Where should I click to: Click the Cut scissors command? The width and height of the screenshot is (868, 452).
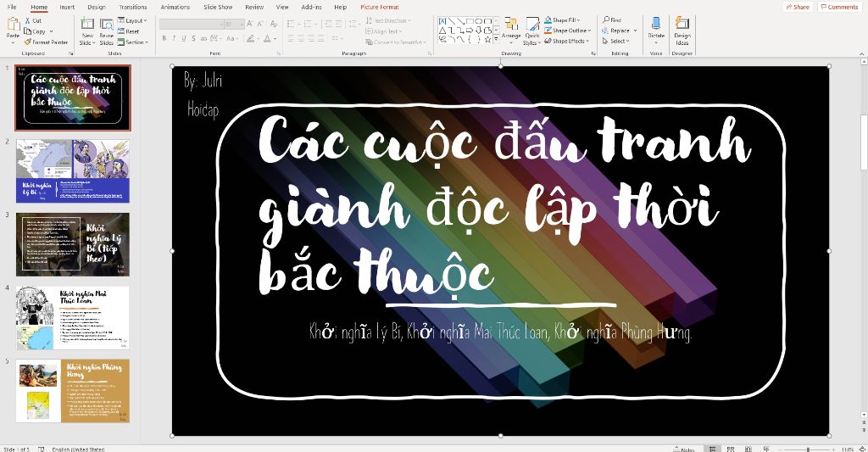click(x=33, y=20)
